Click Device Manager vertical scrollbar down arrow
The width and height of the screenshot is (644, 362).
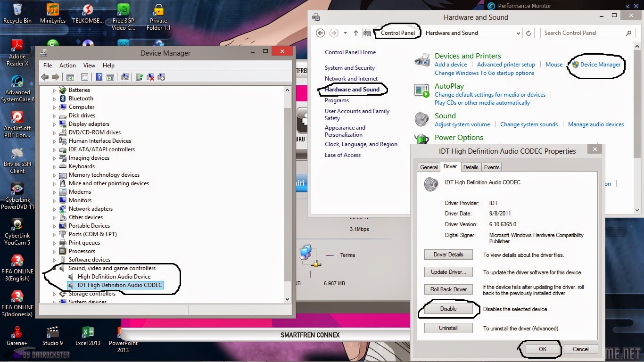[x=288, y=299]
